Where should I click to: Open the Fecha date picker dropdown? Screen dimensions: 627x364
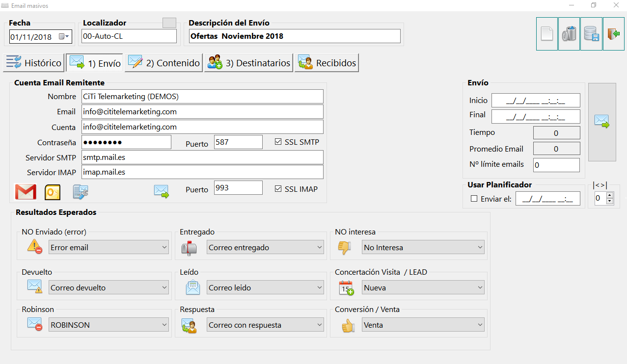65,36
